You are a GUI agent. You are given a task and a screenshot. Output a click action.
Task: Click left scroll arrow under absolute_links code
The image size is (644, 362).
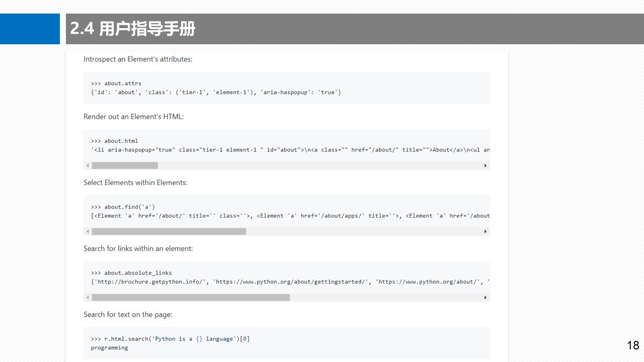88,298
